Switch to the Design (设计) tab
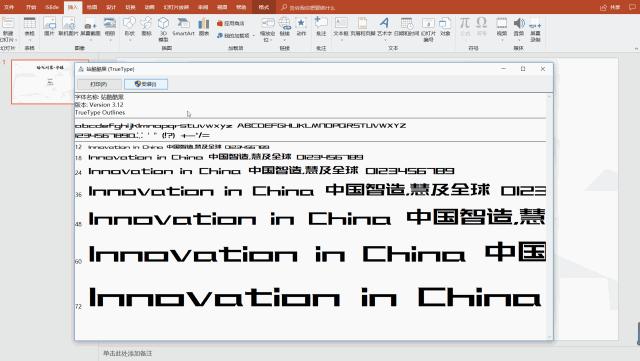 (111, 7)
